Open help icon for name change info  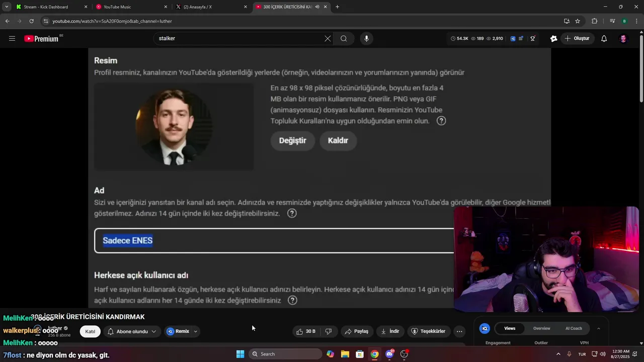(x=292, y=213)
